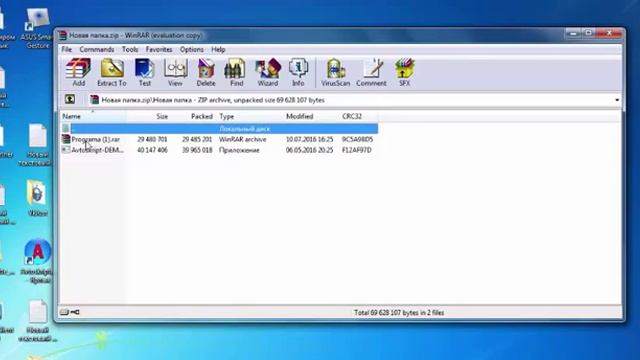Click the packed size 29 485 201
640x360 pixels.
pyautogui.click(x=197, y=139)
